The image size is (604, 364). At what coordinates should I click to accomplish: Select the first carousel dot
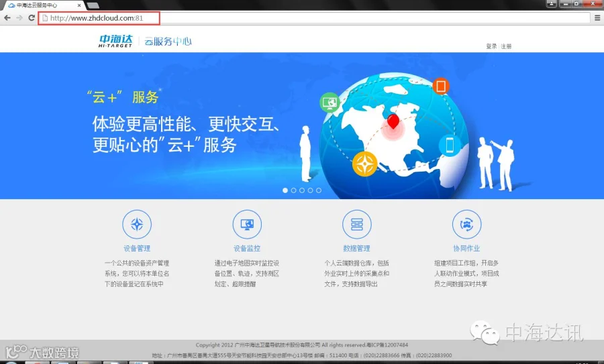[x=285, y=190]
